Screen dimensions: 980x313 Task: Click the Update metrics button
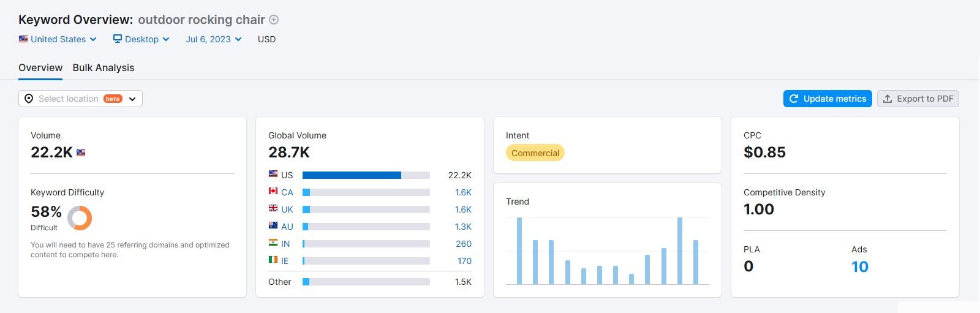point(827,99)
